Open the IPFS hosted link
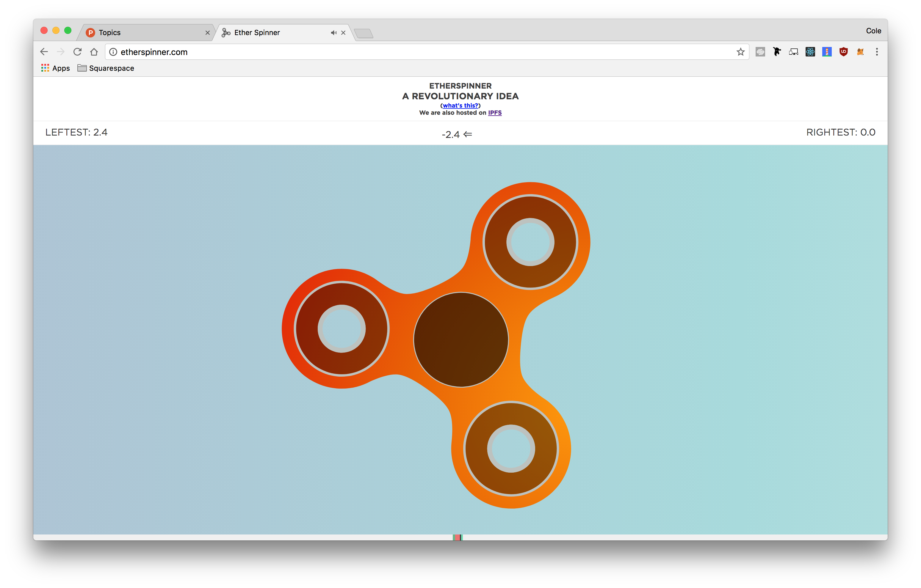Image resolution: width=921 pixels, height=588 pixels. 494,113
